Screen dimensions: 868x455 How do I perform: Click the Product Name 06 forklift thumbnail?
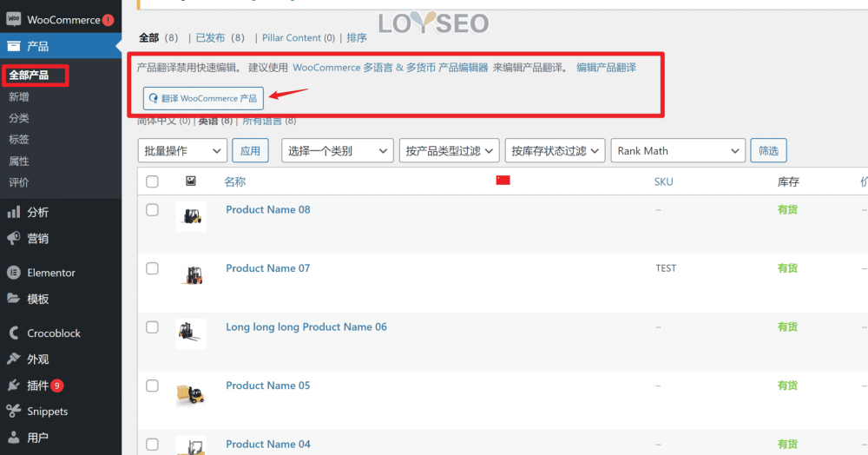click(191, 333)
